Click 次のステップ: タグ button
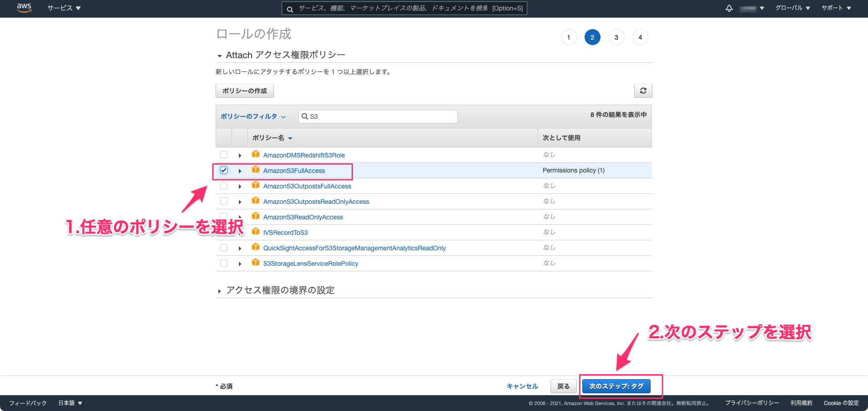This screenshot has height=411, width=868. 616,386
